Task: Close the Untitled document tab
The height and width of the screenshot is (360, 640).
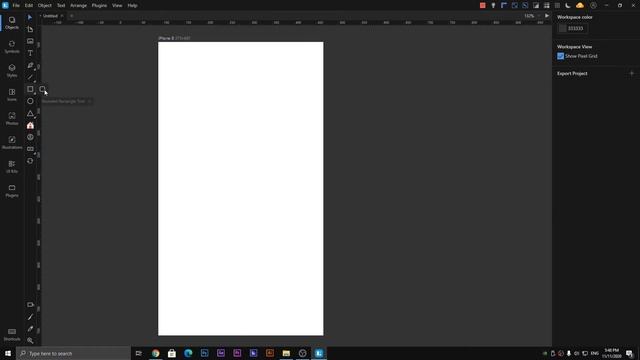Action: click(62, 16)
